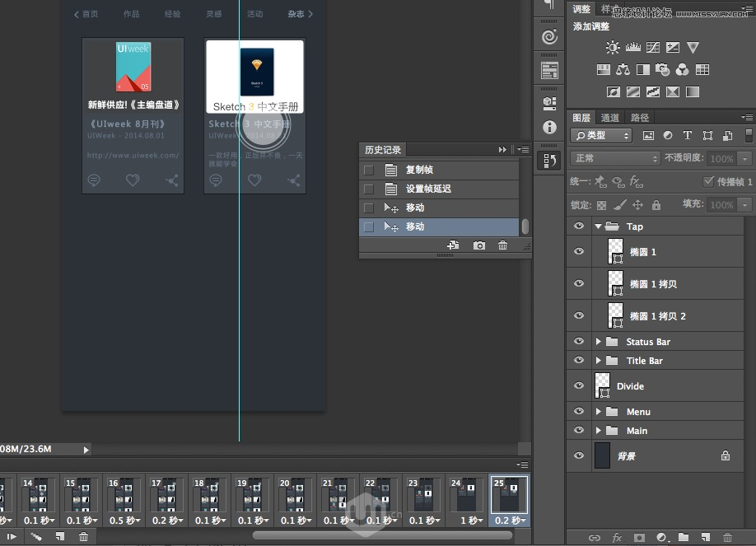Image resolution: width=756 pixels, height=546 pixels.
Task: Open the Layers panel flyout menu
Action: tap(747, 117)
